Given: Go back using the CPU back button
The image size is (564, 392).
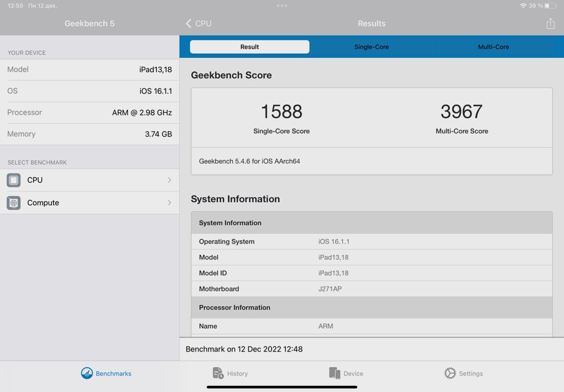Looking at the screenshot, I should click(198, 24).
